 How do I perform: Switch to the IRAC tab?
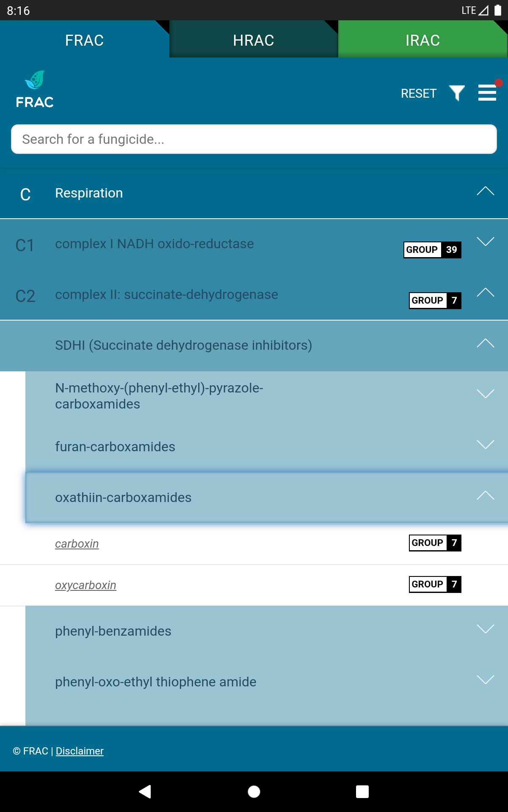[423, 40]
